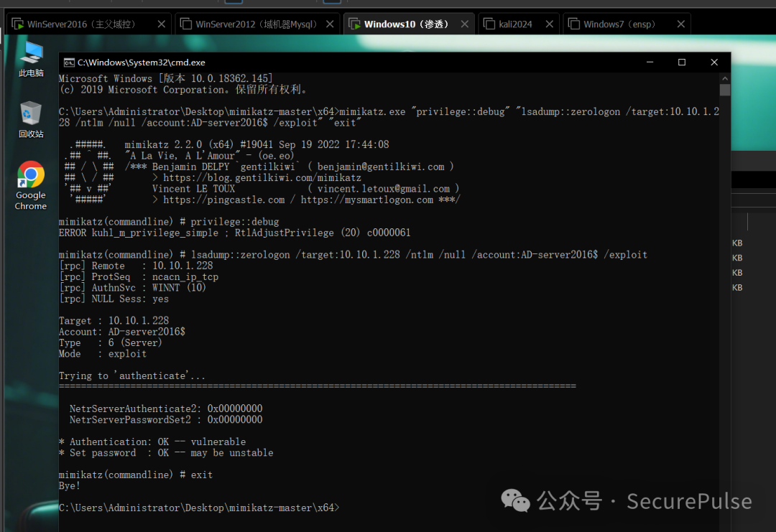This screenshot has height=532, width=776.
Task: Click the mimikatz 2.2.0 version banner line
Action: click(257, 144)
